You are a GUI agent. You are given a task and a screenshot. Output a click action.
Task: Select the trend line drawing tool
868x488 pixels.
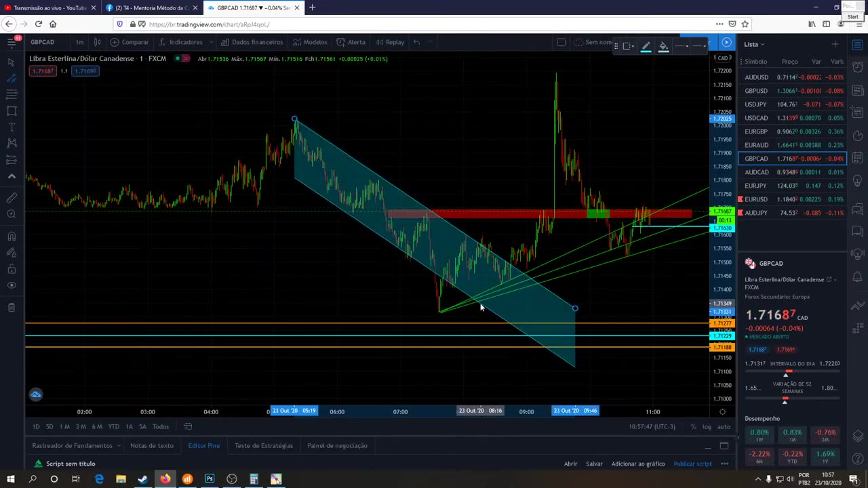coord(12,78)
